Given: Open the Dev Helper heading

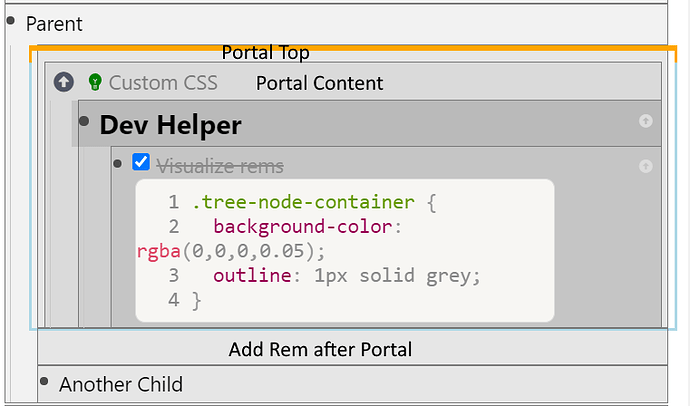Looking at the screenshot, I should 170,125.
